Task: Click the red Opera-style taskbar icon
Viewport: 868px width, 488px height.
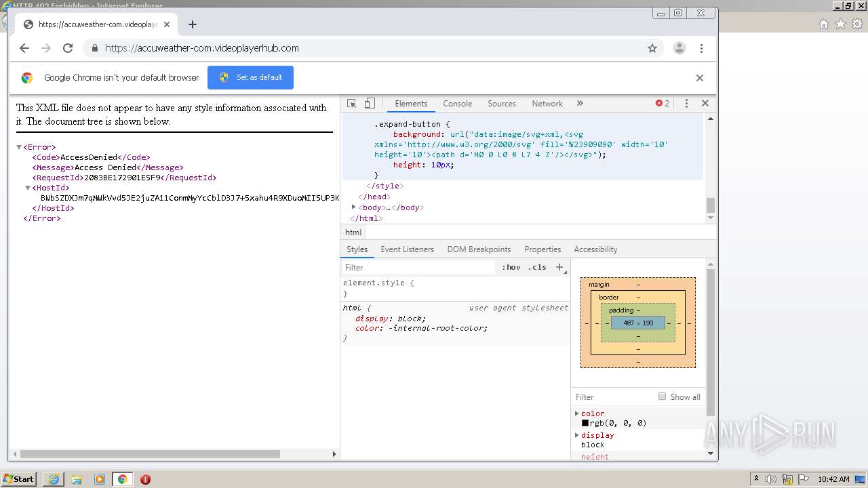Action: pyautogui.click(x=145, y=479)
